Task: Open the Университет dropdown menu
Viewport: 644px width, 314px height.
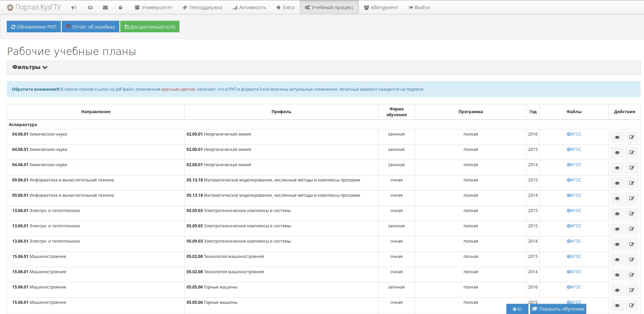Action: coord(154,7)
